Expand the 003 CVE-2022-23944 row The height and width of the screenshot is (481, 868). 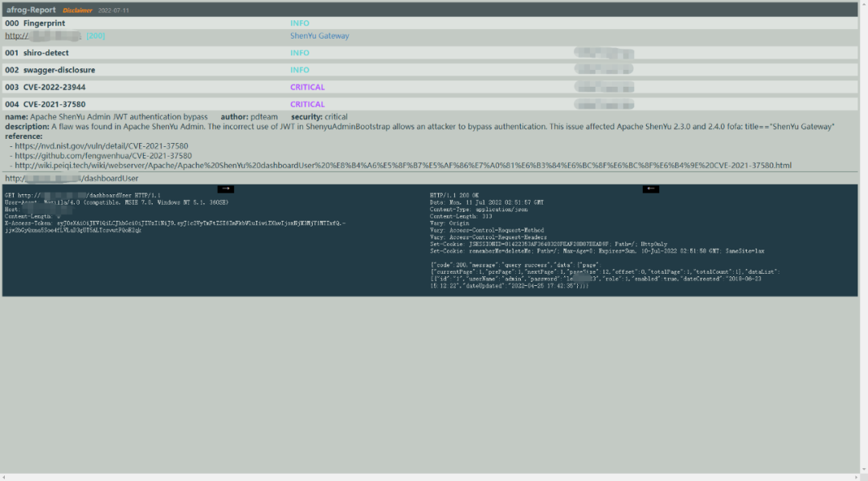pos(429,88)
